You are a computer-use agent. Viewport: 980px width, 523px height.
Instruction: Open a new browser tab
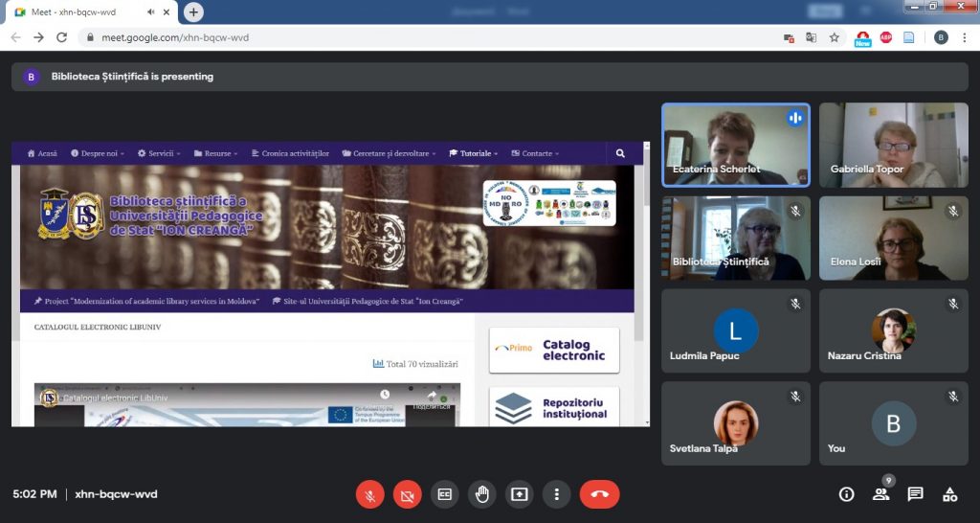tap(193, 11)
